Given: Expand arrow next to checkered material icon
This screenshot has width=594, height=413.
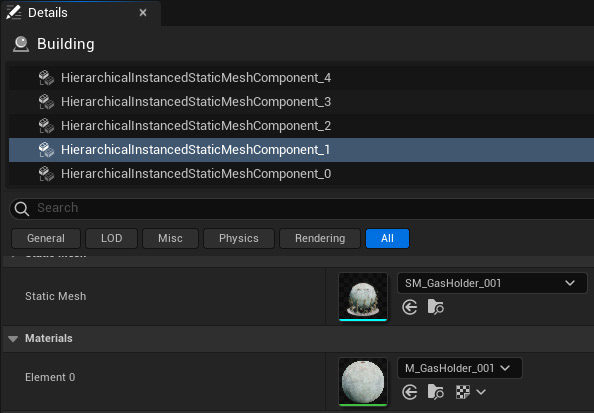Looking at the screenshot, I should (481, 392).
